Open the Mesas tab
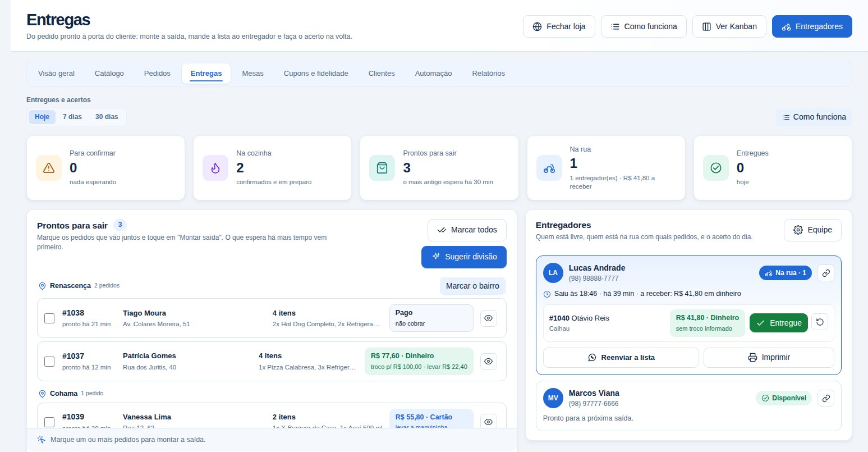This screenshot has height=452, width=868. [252, 74]
